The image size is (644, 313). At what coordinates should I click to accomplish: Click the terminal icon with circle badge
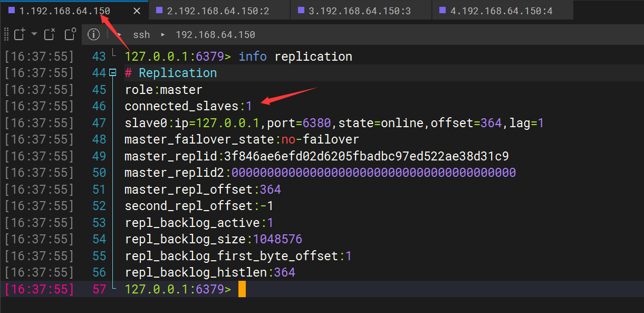click(70, 35)
